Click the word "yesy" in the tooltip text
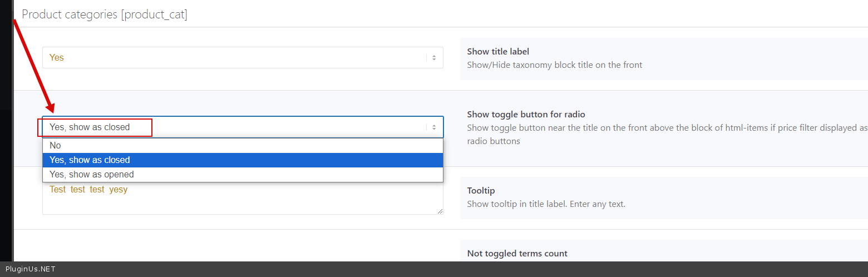This screenshot has height=277, width=868. [119, 190]
